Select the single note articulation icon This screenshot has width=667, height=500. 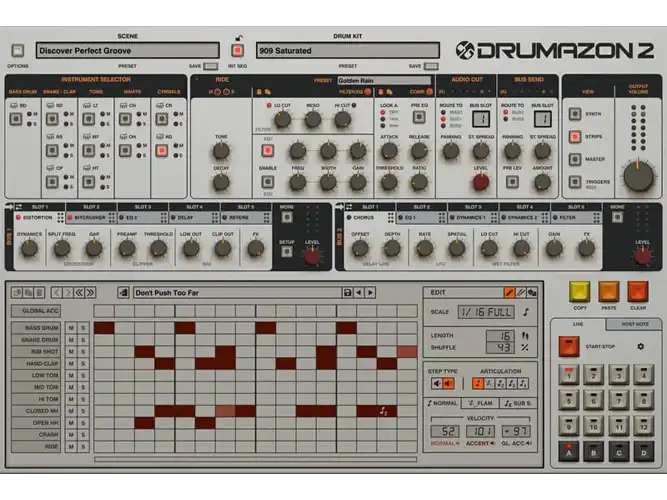(x=478, y=383)
